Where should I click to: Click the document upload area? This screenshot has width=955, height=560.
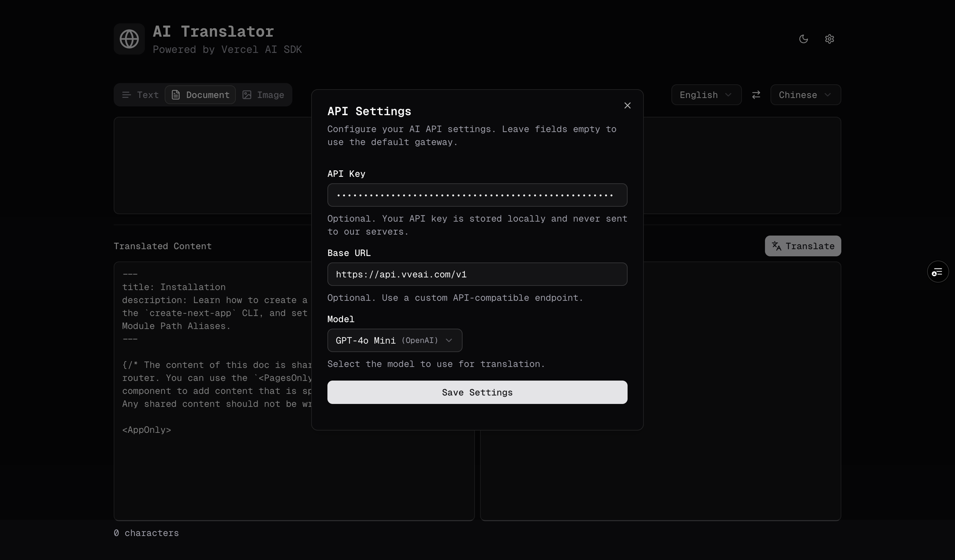(x=212, y=165)
